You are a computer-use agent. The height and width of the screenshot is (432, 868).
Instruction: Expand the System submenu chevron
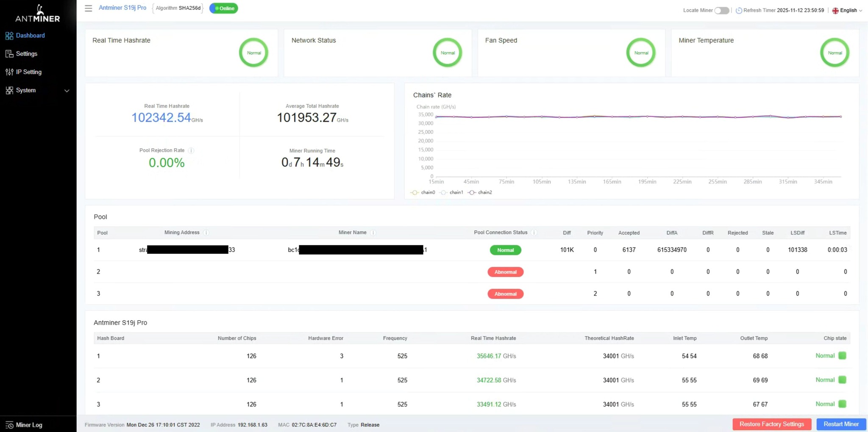click(x=67, y=91)
